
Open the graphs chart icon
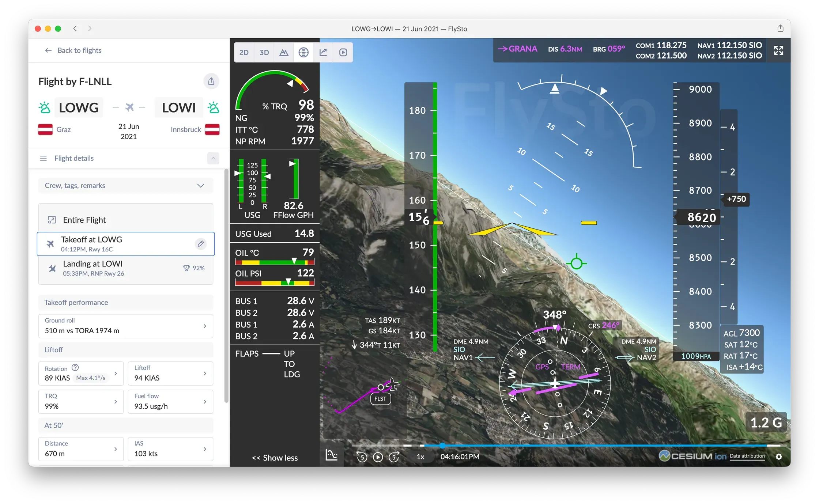pyautogui.click(x=323, y=52)
